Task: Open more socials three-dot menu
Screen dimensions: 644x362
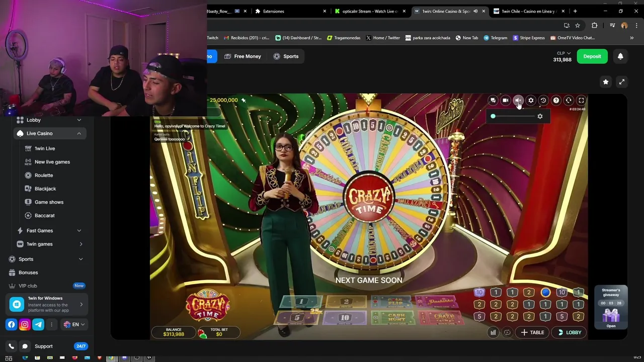Action: tap(51, 325)
